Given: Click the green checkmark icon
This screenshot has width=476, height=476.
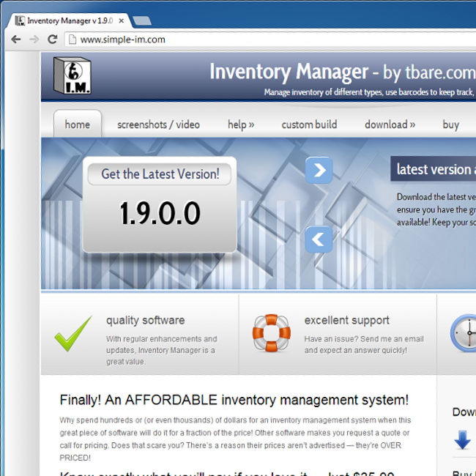Looking at the screenshot, I should (x=73, y=334).
